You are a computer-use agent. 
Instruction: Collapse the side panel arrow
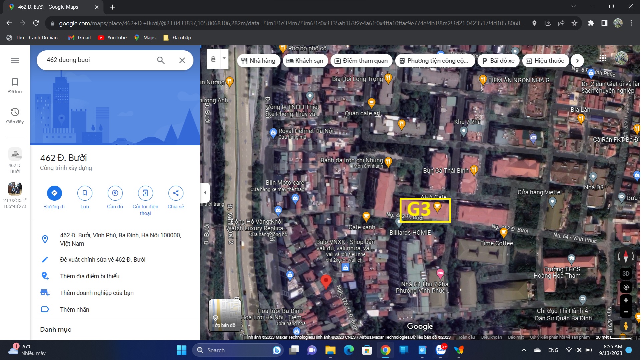tap(205, 193)
